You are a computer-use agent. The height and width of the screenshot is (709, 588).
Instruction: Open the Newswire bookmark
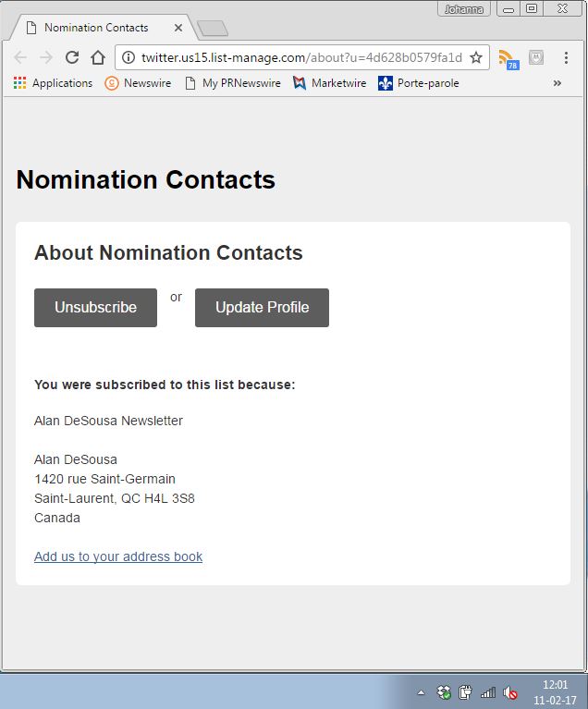coord(138,83)
